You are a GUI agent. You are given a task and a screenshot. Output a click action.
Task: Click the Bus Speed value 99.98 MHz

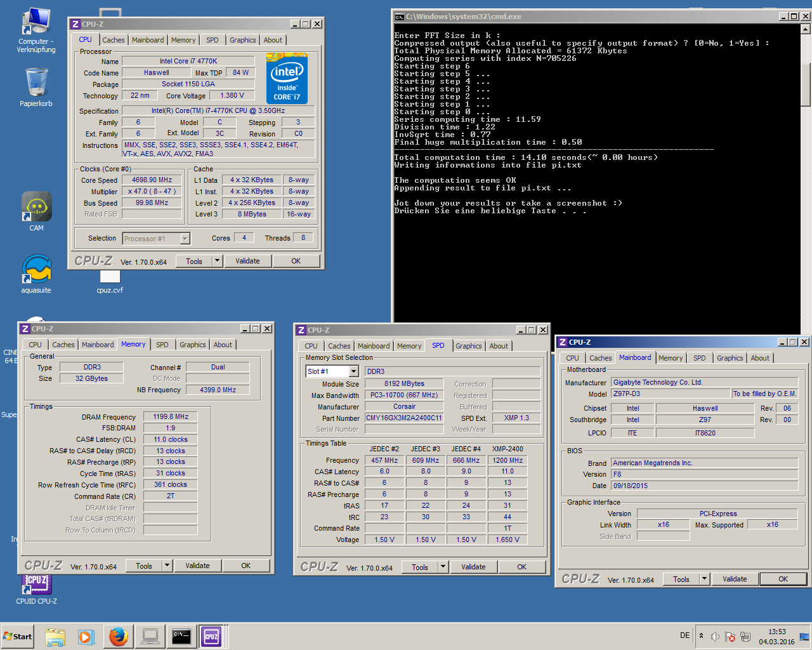pos(152,202)
